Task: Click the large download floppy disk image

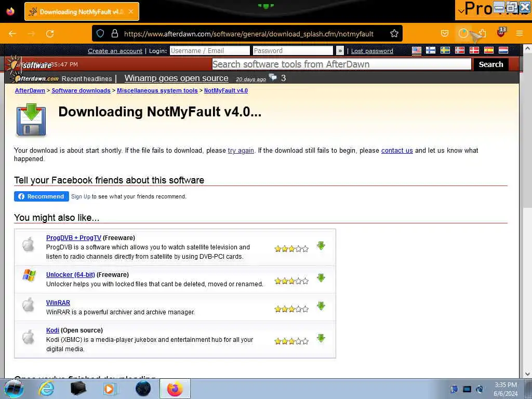Action: (x=31, y=120)
